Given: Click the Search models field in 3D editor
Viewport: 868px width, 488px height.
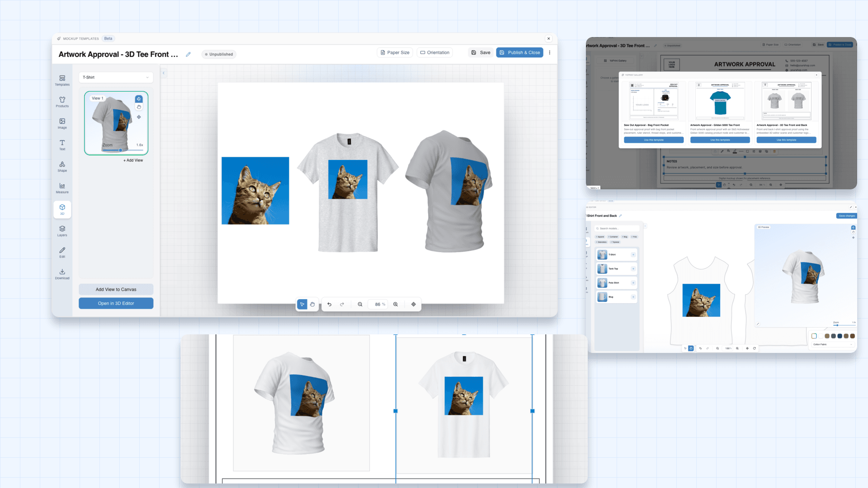Looking at the screenshot, I should [x=618, y=229].
